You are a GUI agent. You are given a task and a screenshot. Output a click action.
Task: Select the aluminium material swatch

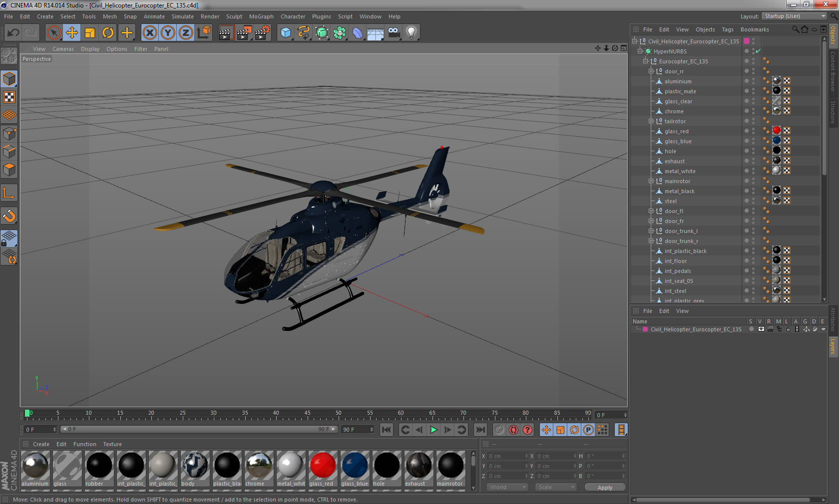[x=35, y=469]
